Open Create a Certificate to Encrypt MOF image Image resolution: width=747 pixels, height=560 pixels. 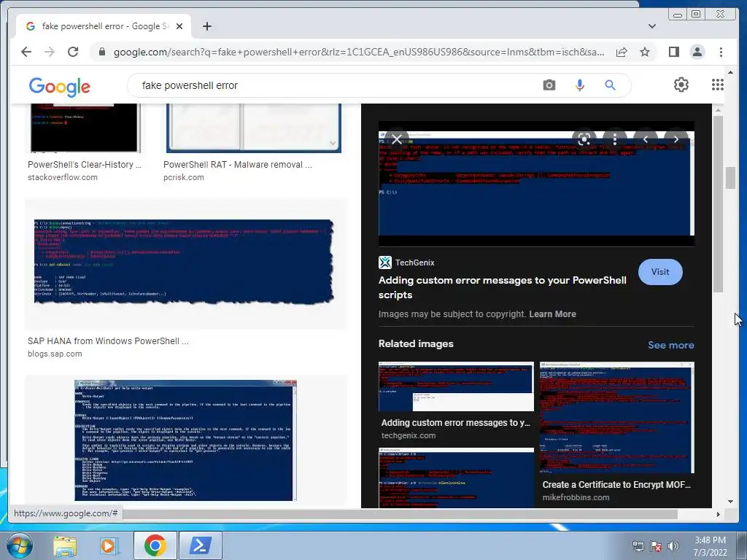617,418
